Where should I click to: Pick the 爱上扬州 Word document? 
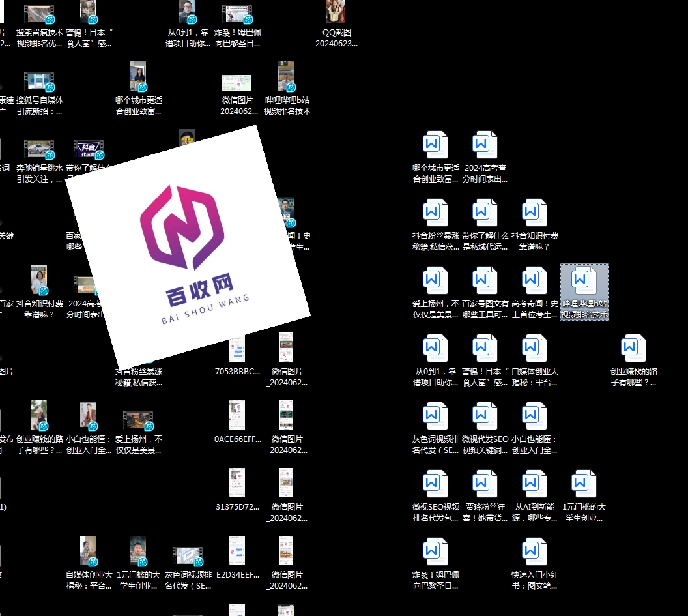435,293
